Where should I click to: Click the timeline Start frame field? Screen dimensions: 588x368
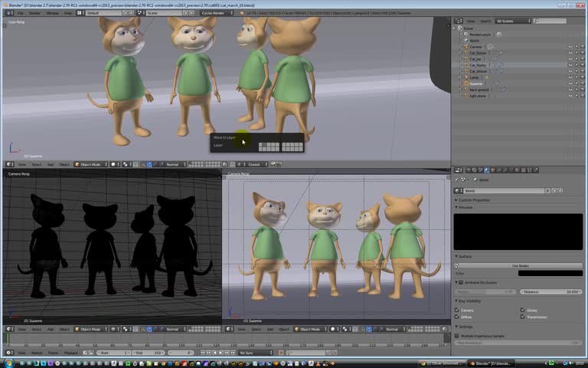point(113,353)
